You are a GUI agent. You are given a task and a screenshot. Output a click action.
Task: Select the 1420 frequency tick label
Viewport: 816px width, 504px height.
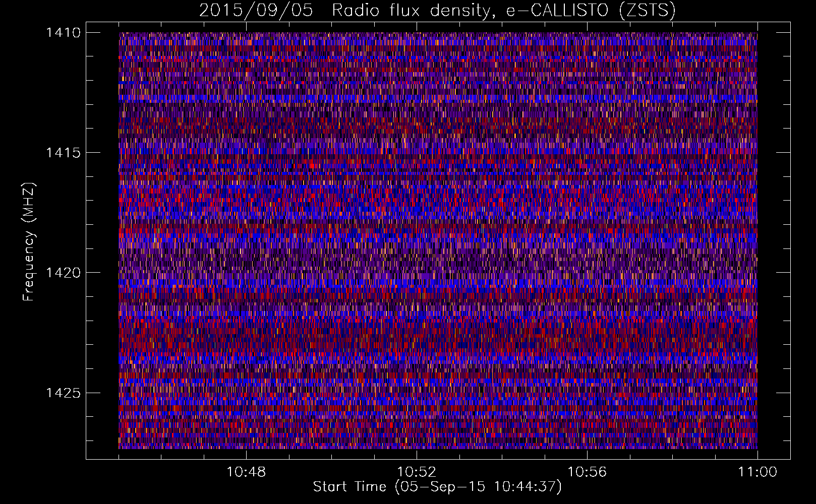pyautogui.click(x=63, y=273)
